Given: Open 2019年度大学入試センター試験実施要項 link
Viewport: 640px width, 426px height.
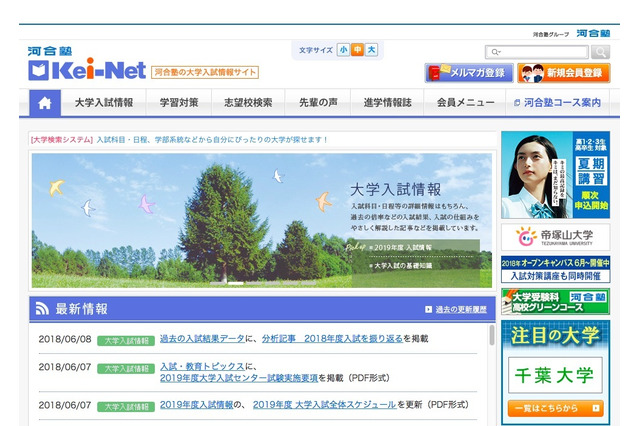Looking at the screenshot, I should tap(239, 378).
